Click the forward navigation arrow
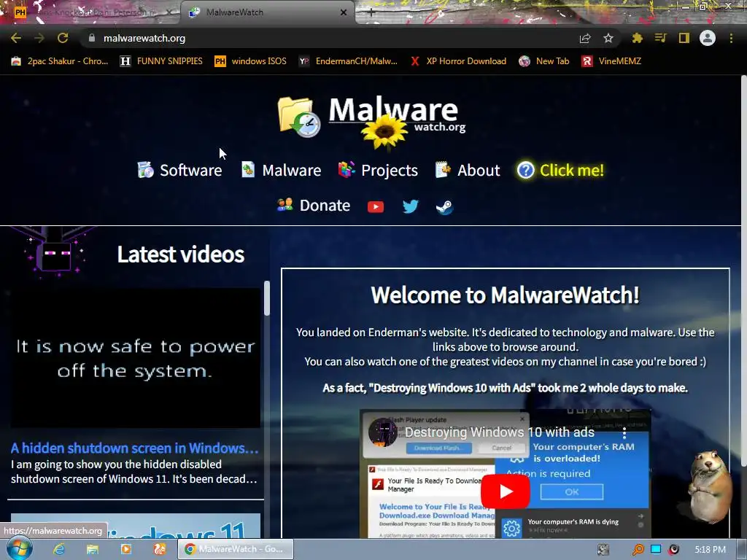This screenshot has width=747, height=560. [39, 38]
